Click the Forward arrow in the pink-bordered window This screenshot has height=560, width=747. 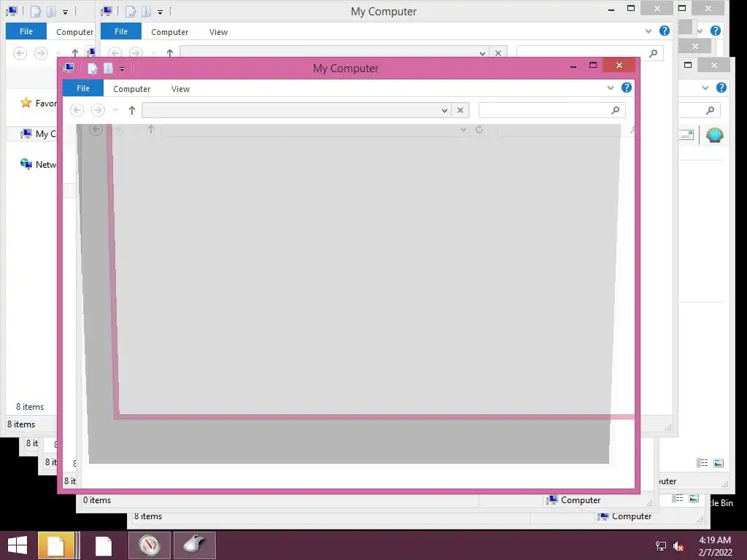pos(98,110)
